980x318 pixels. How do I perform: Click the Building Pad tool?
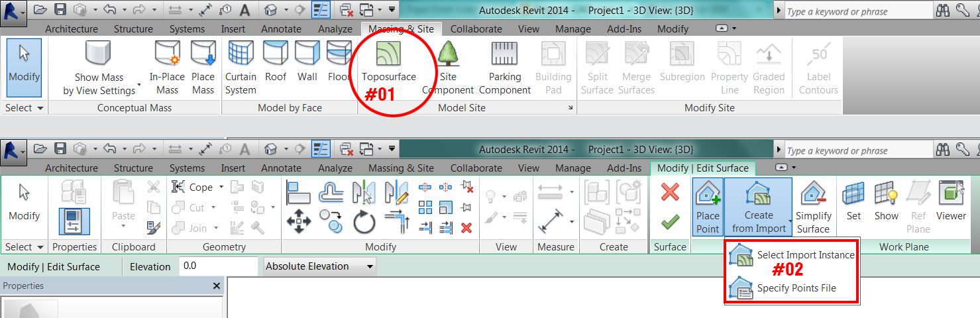coord(553,66)
